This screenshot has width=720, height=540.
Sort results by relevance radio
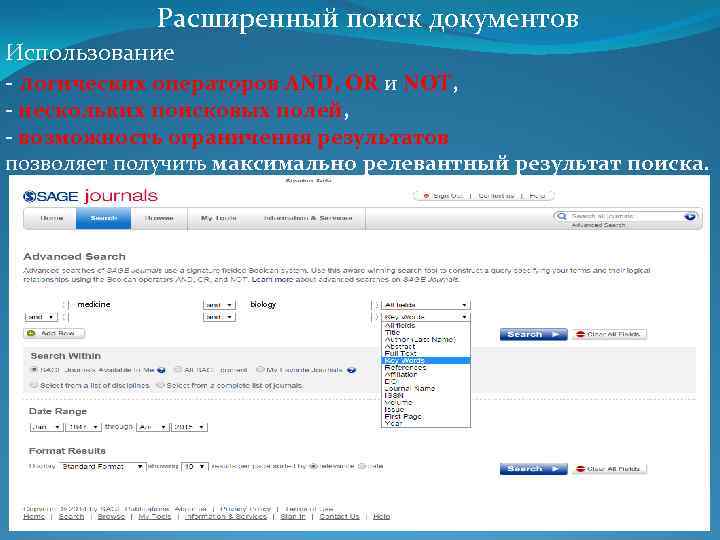313,466
